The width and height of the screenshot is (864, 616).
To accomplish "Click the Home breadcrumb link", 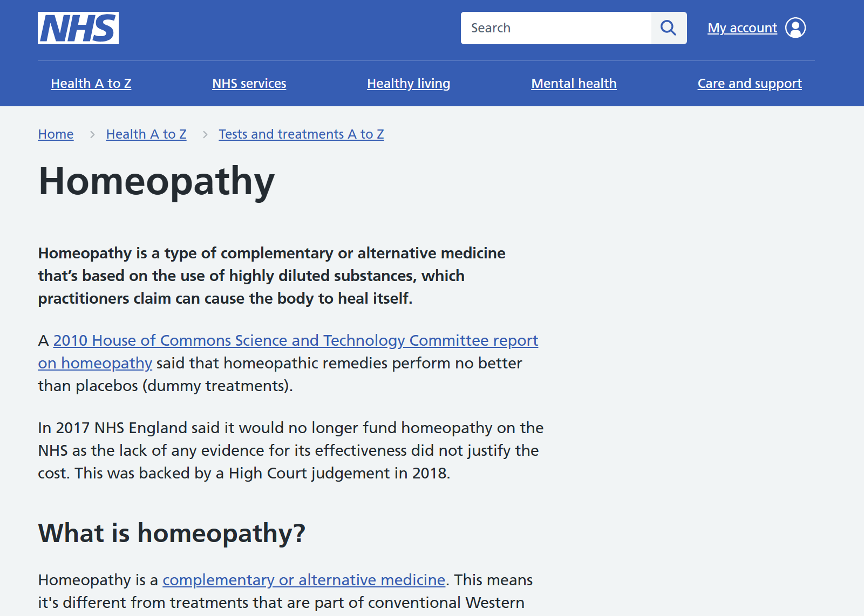I will pyautogui.click(x=56, y=134).
